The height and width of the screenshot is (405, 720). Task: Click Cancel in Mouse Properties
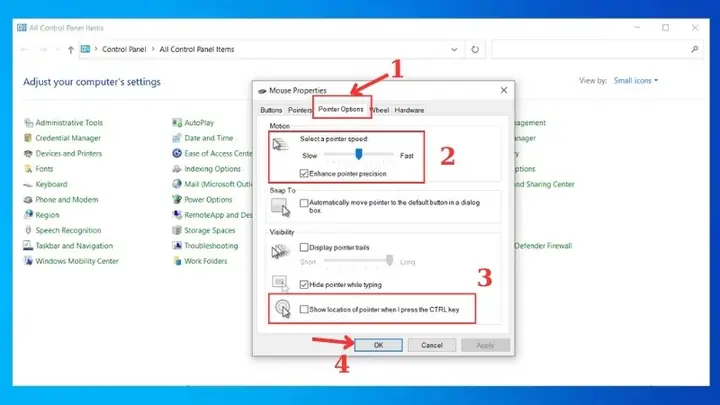tap(432, 345)
